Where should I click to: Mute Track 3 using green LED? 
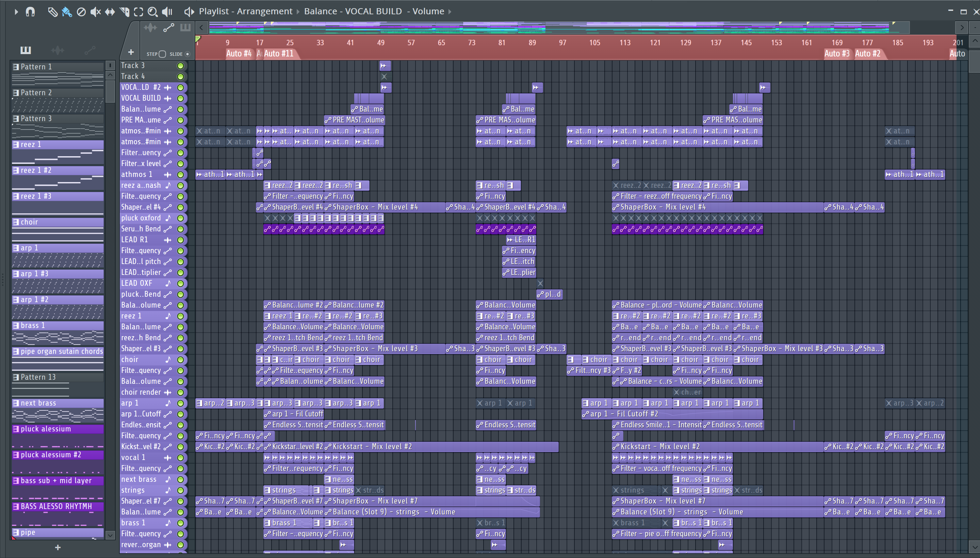tap(180, 66)
